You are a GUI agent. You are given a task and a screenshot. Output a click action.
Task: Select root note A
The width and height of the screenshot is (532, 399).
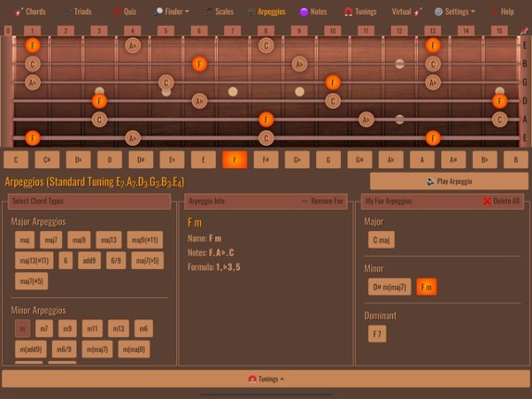coord(422,160)
